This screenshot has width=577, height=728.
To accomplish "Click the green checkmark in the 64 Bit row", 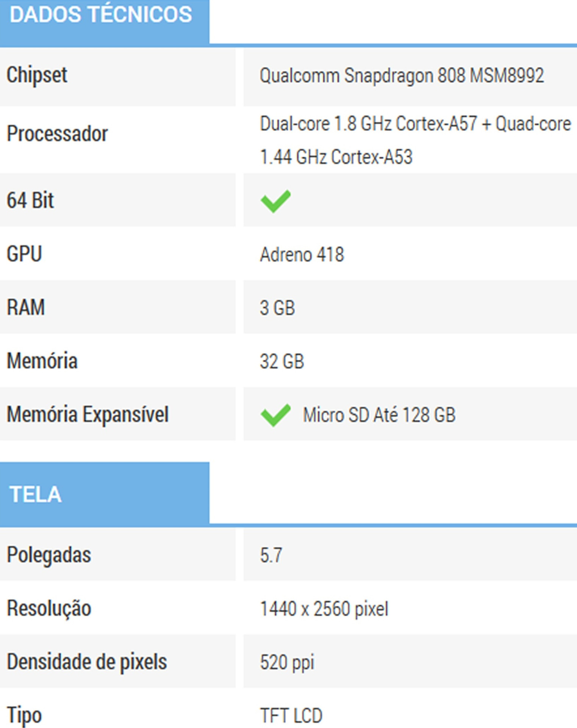I will (x=275, y=201).
